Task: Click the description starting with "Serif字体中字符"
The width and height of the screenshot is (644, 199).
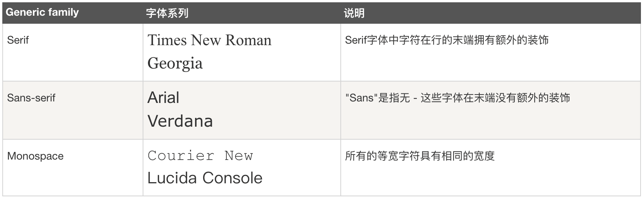Action: (x=446, y=40)
